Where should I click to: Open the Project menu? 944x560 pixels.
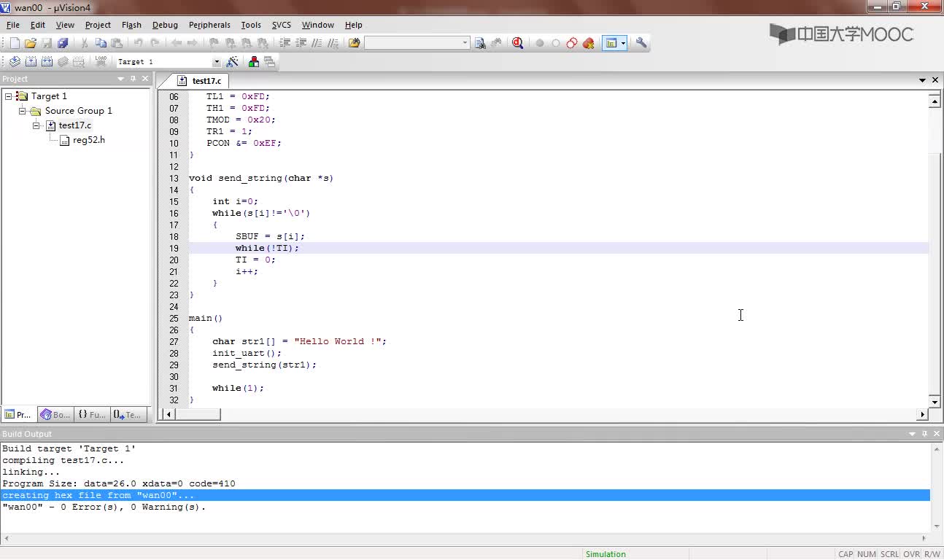pos(98,25)
